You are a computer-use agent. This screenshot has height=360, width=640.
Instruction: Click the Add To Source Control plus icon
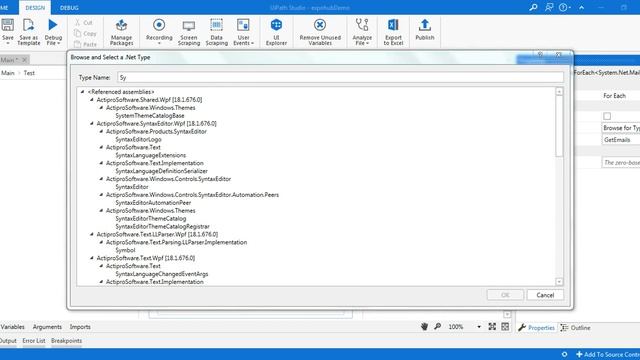coord(579,354)
